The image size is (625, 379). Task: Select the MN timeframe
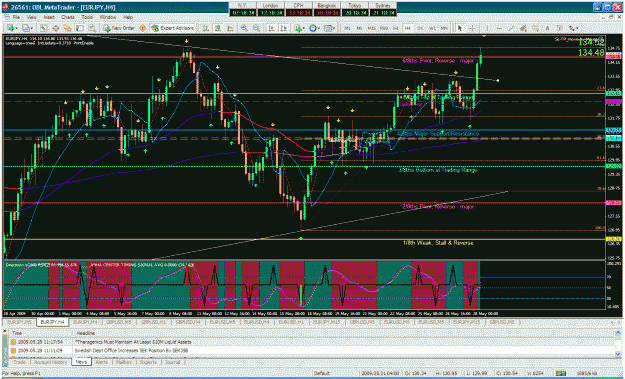[444, 28]
